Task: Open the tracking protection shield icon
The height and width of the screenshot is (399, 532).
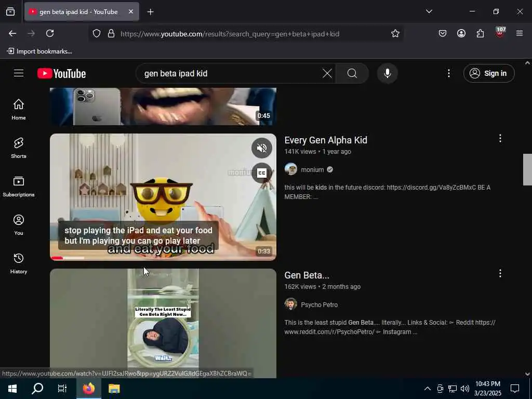Action: click(97, 34)
